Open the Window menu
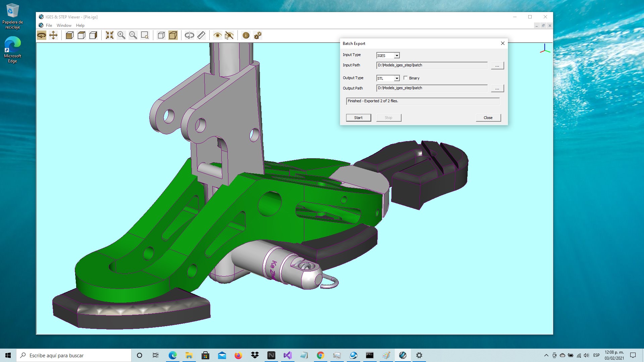 tap(64, 25)
